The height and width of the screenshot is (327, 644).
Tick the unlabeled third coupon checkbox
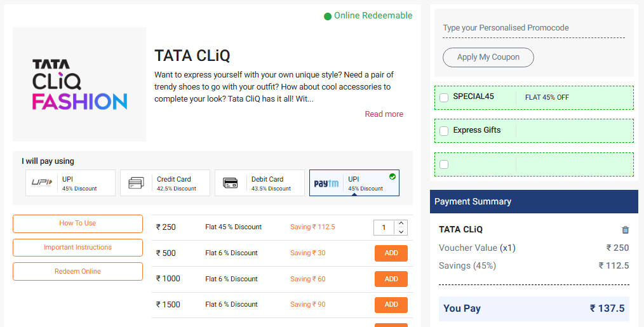click(444, 164)
